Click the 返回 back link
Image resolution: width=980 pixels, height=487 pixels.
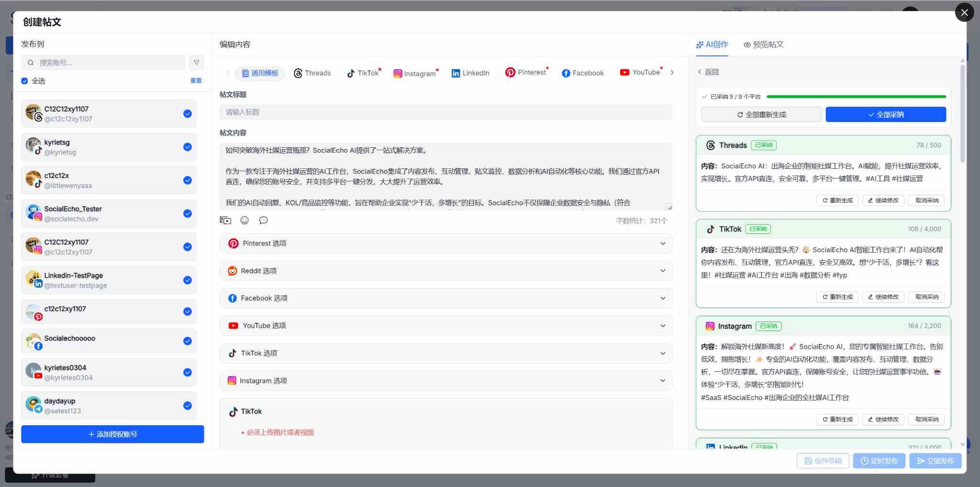[x=708, y=72]
